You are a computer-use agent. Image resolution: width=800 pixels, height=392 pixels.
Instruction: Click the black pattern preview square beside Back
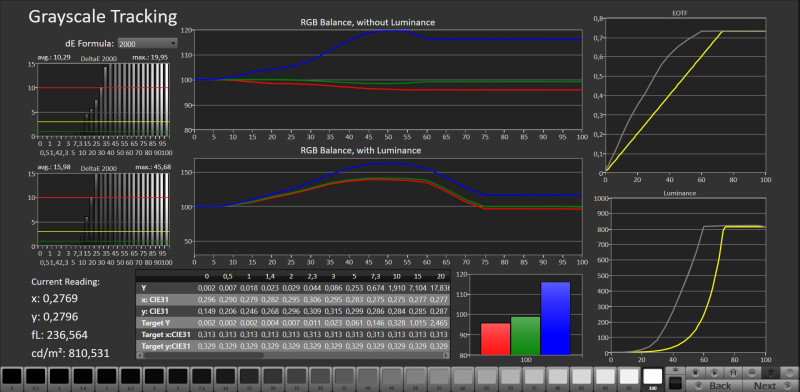[676, 383]
